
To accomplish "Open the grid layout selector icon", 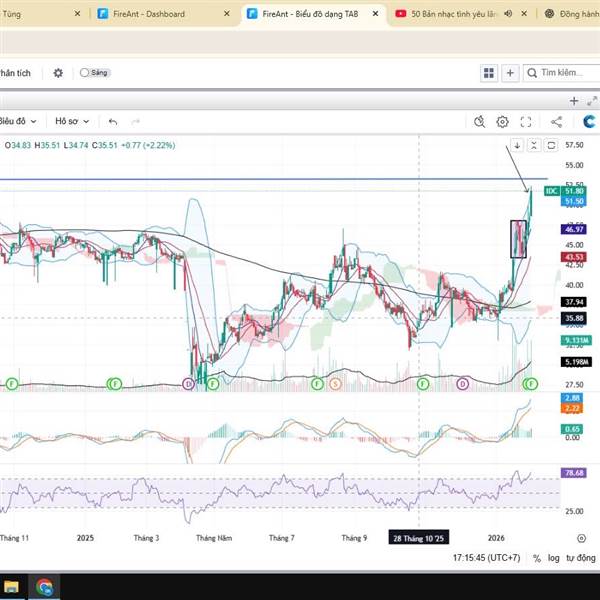I will pos(489,73).
